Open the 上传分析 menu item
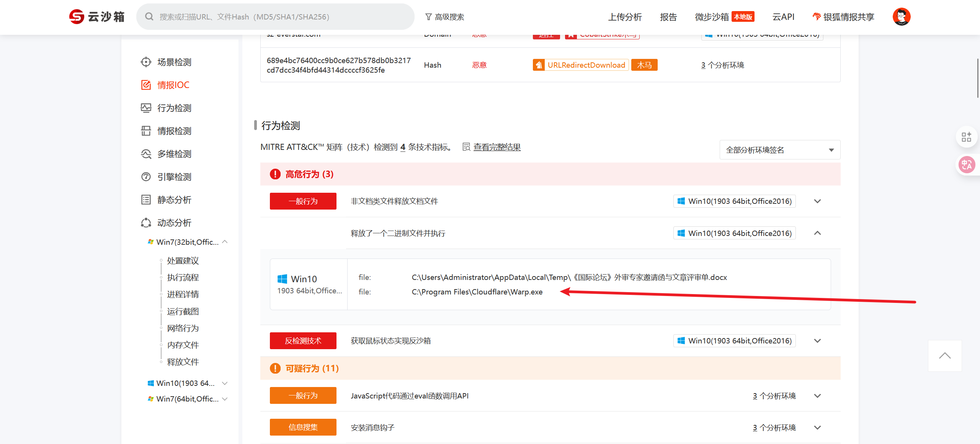Screen dimensions: 980x444 (625, 17)
